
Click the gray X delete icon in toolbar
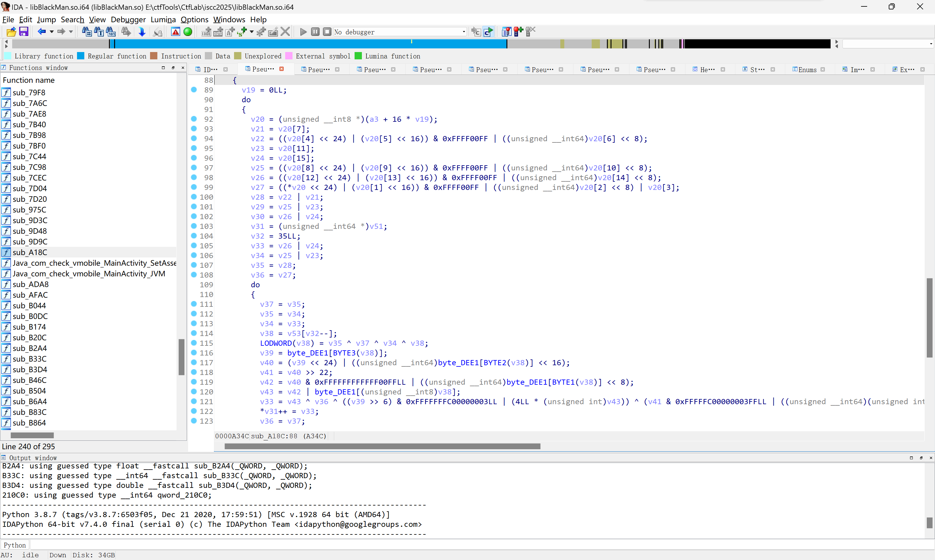coord(285,32)
